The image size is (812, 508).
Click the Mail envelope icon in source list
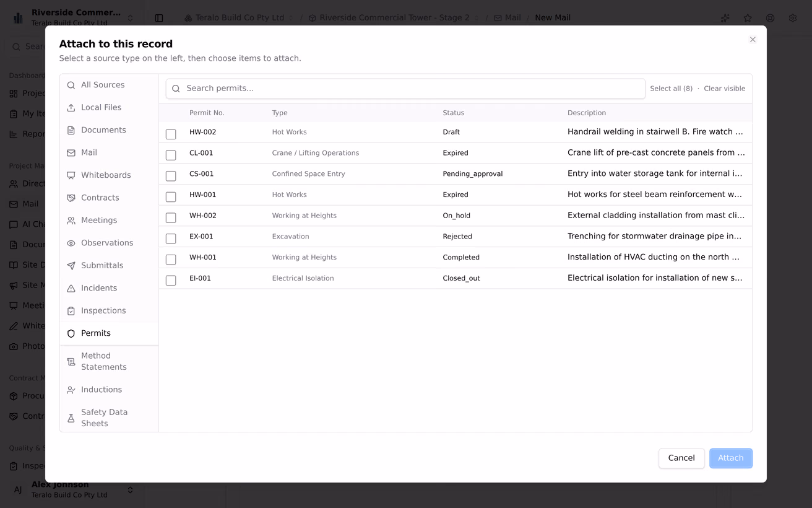coord(71,153)
